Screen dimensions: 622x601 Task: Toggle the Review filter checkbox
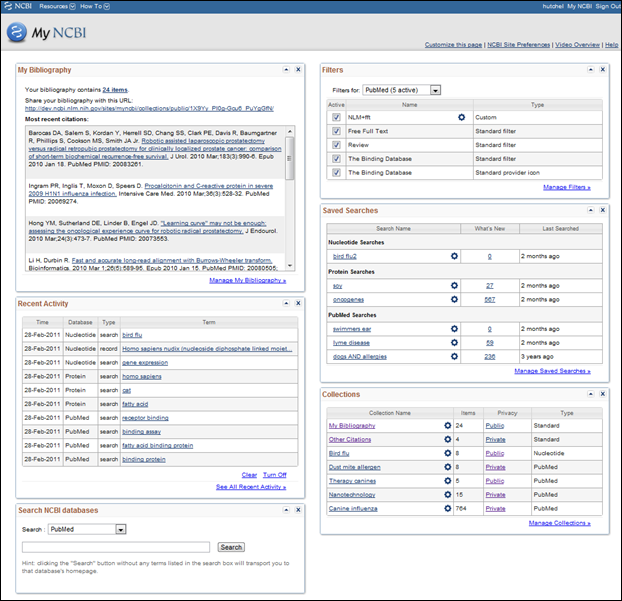click(336, 145)
